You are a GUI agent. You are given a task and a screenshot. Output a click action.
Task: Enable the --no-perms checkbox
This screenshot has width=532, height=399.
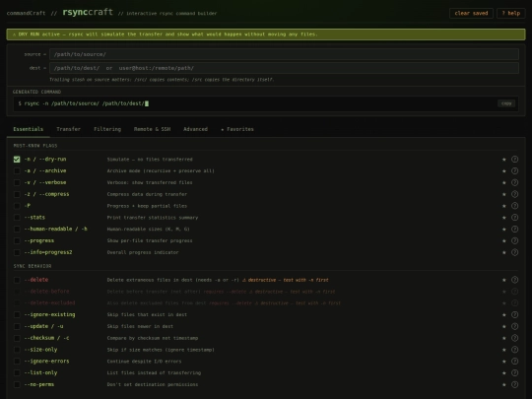tap(17, 384)
